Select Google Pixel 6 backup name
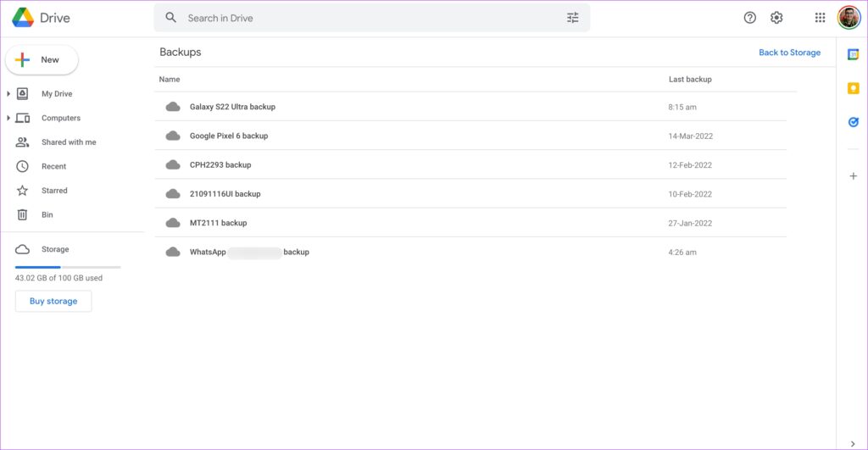The width and height of the screenshot is (868, 450). pos(229,136)
